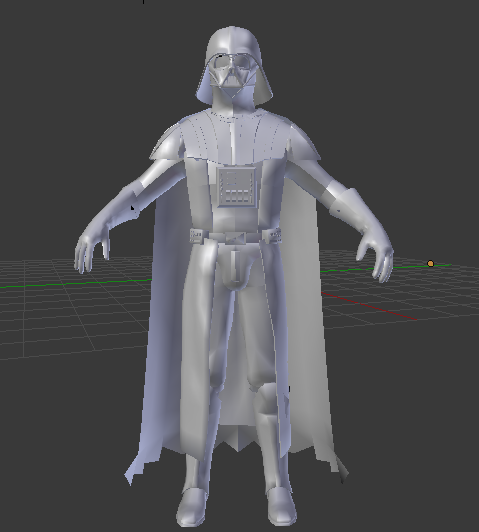Select the orange origin point on the green axis
Screen dimensions: 479x532
point(430,264)
